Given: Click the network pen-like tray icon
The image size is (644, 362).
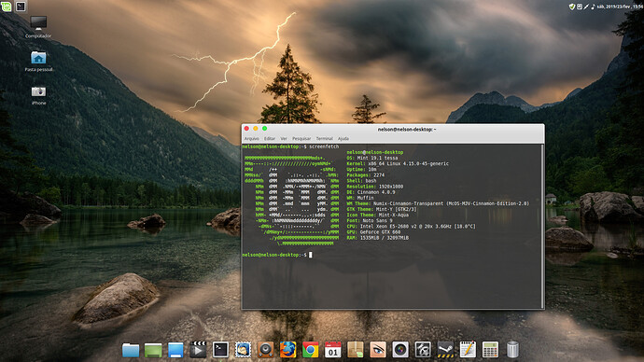Looking at the screenshot, I should pyautogui.click(x=586, y=7).
